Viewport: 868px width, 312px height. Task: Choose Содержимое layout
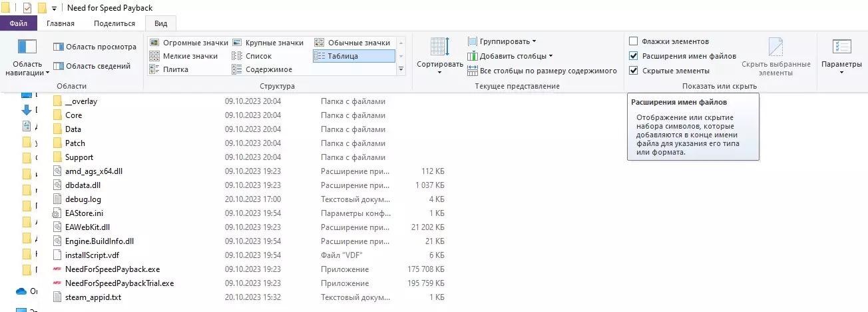tap(262, 69)
